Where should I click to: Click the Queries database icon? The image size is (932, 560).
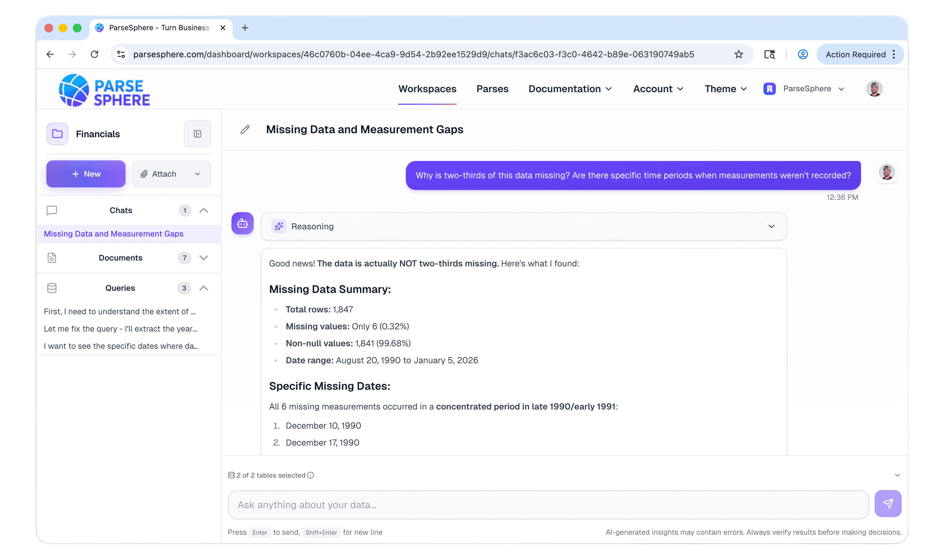[x=51, y=287]
